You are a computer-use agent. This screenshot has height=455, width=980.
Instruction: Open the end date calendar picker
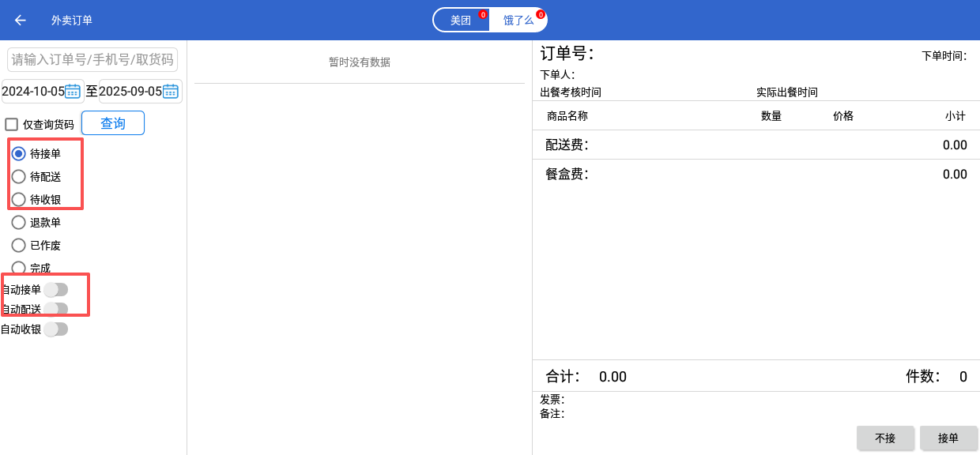pyautogui.click(x=171, y=91)
